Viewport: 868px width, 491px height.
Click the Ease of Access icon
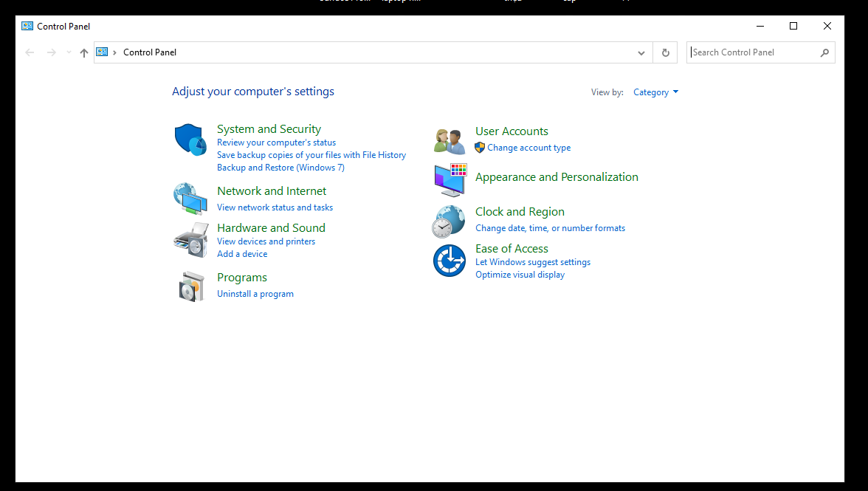click(449, 261)
